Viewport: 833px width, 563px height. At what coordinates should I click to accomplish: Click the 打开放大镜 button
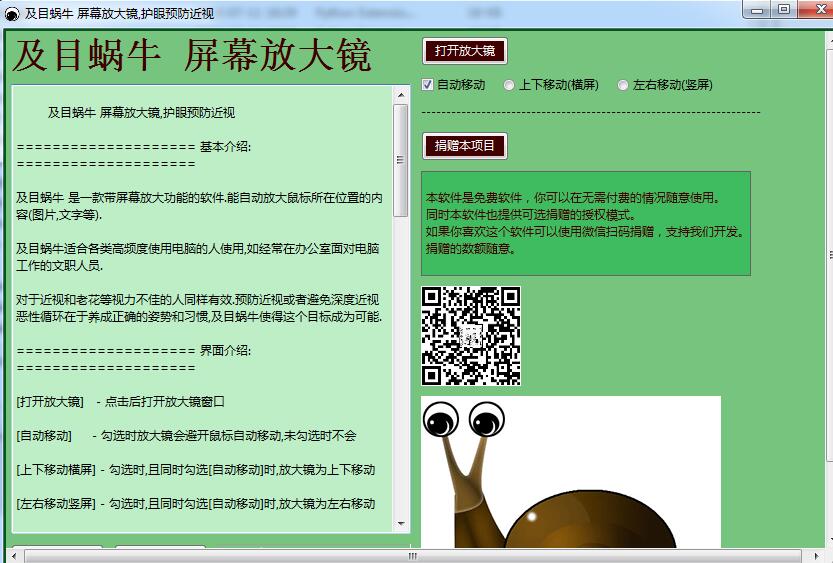pyautogui.click(x=465, y=51)
